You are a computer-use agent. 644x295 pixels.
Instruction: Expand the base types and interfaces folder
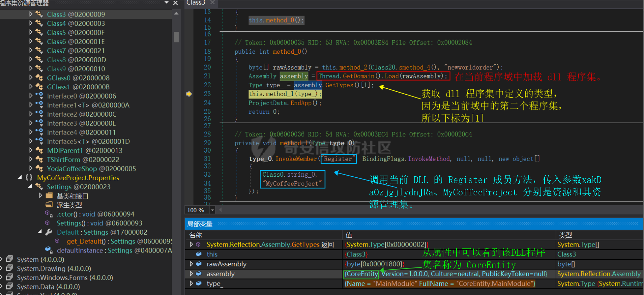coord(40,196)
